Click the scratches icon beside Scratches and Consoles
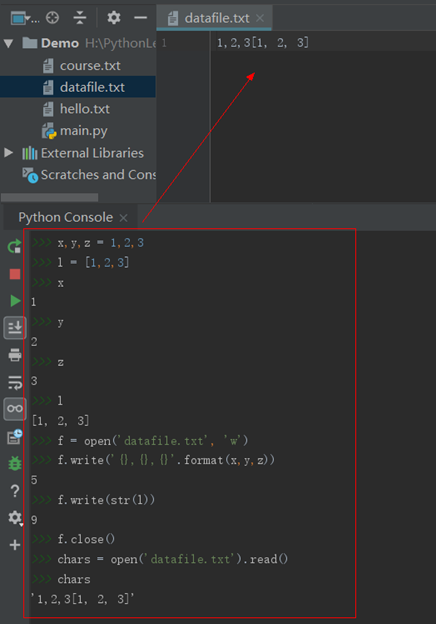 [30, 175]
